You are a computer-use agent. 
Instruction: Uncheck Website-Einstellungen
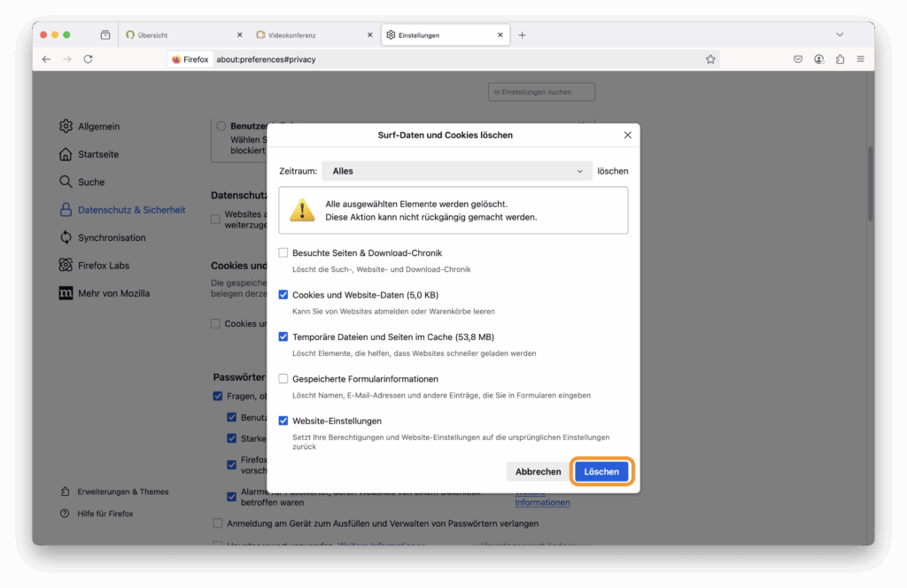tap(283, 421)
